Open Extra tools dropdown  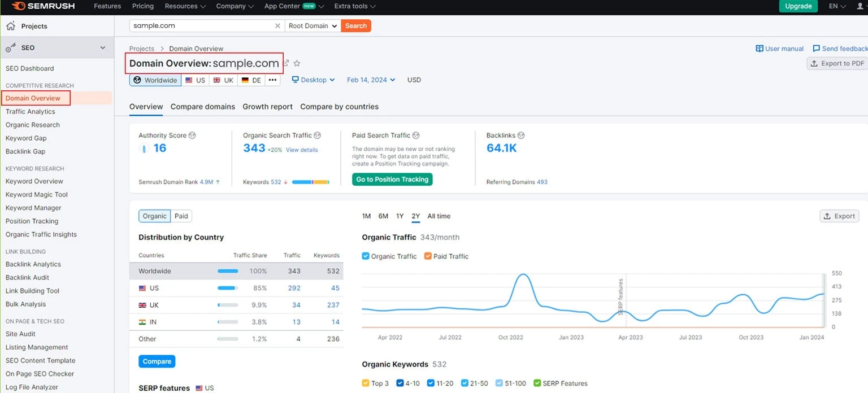[x=355, y=6]
